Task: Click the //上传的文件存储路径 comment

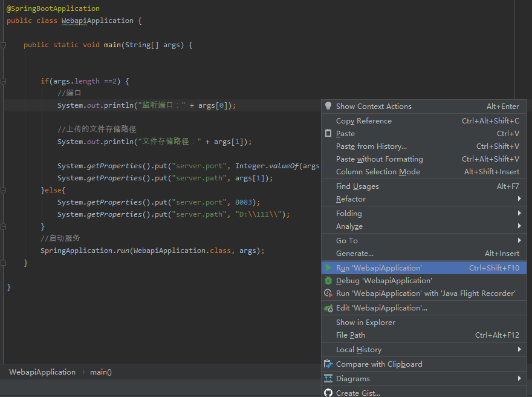Action: pos(97,129)
